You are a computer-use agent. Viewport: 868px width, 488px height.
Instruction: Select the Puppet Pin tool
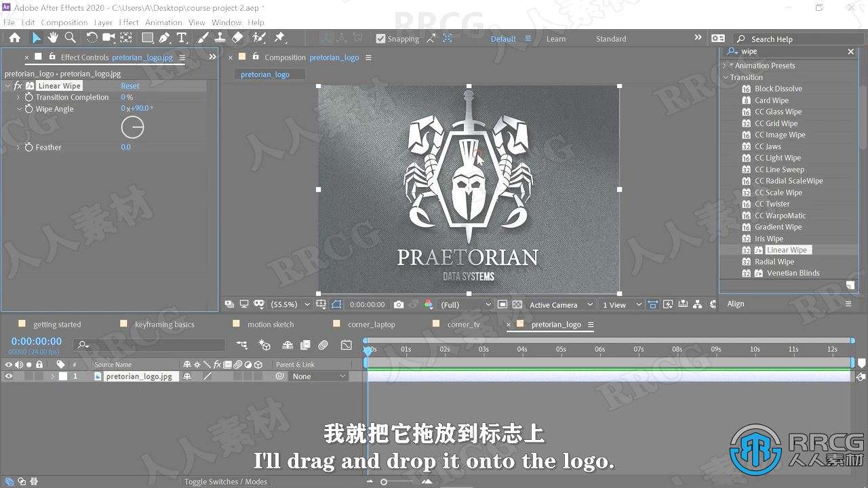pyautogui.click(x=279, y=38)
